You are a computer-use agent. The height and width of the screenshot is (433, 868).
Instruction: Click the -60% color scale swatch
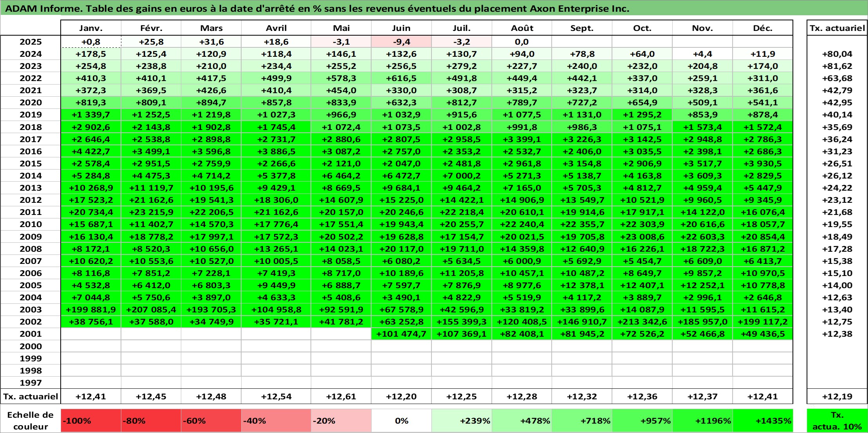coord(211,421)
